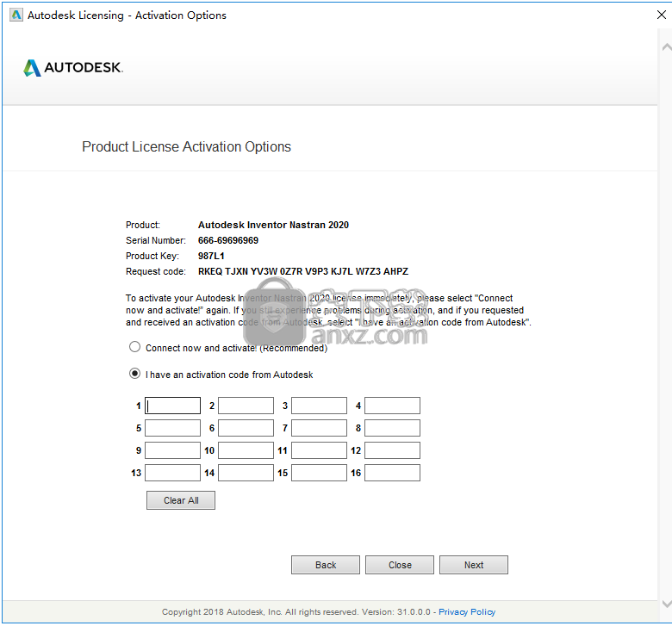Click activation code field 5

click(172, 428)
